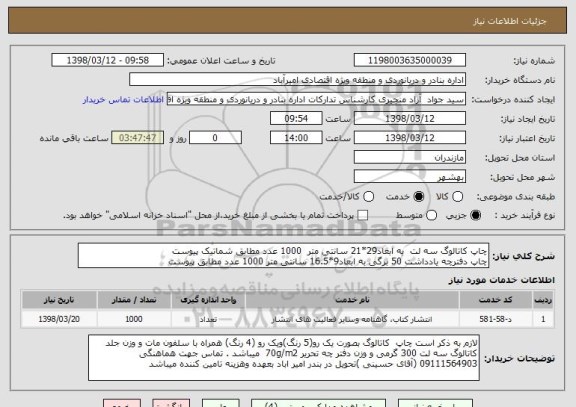Click the کد خدمت column header
This screenshot has width=576, height=407.
(x=495, y=300)
